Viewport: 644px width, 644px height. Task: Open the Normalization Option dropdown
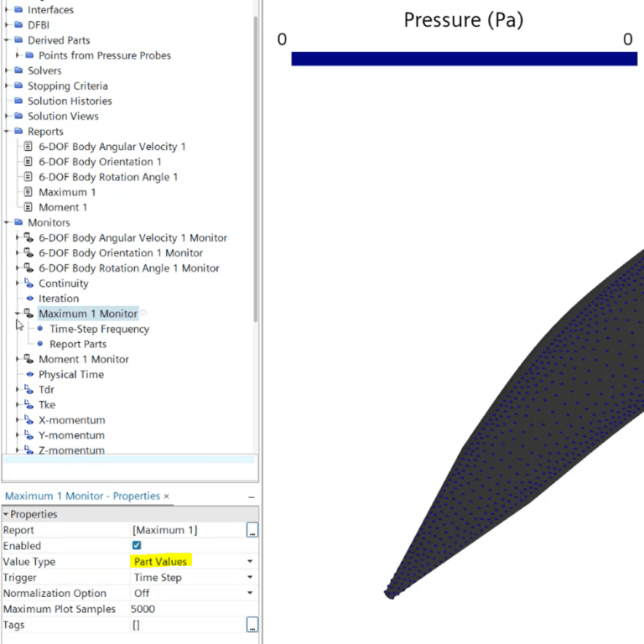[x=250, y=593]
